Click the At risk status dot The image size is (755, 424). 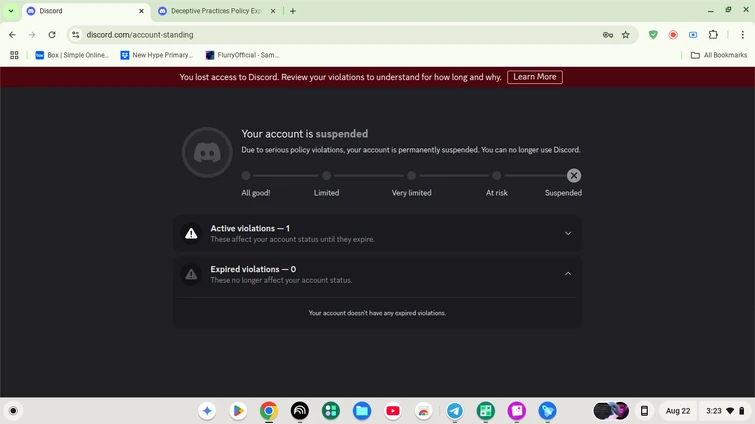point(496,176)
